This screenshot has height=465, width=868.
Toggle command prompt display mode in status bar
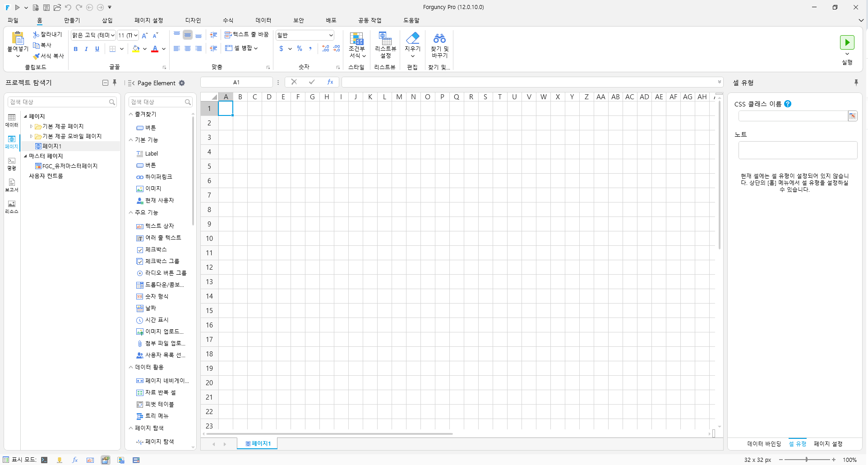point(44,460)
